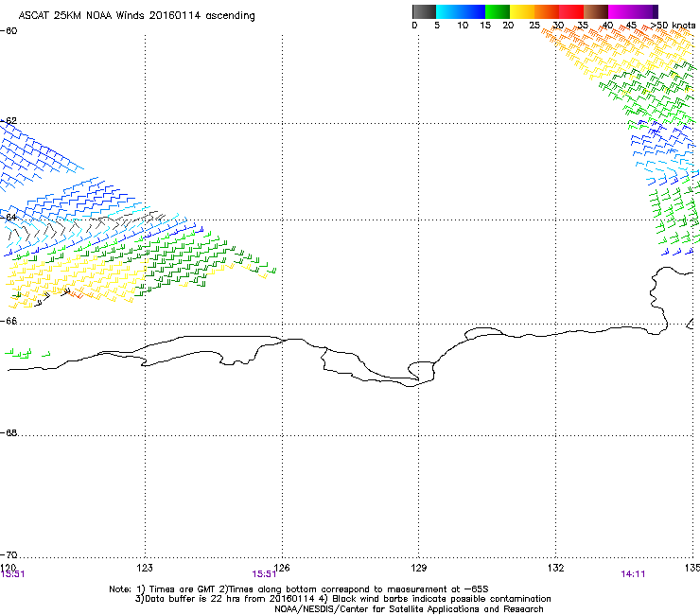Click the latitude label -64

[x=9, y=217]
